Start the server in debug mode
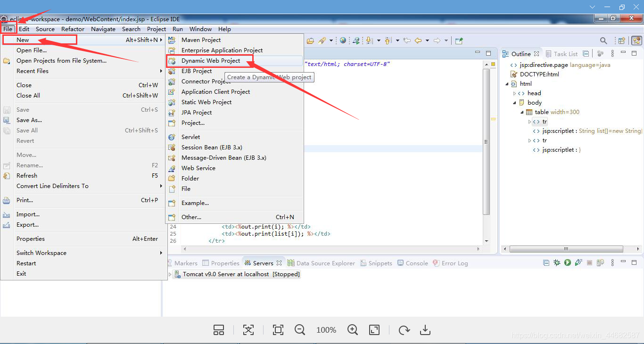The image size is (644, 344). point(557,262)
